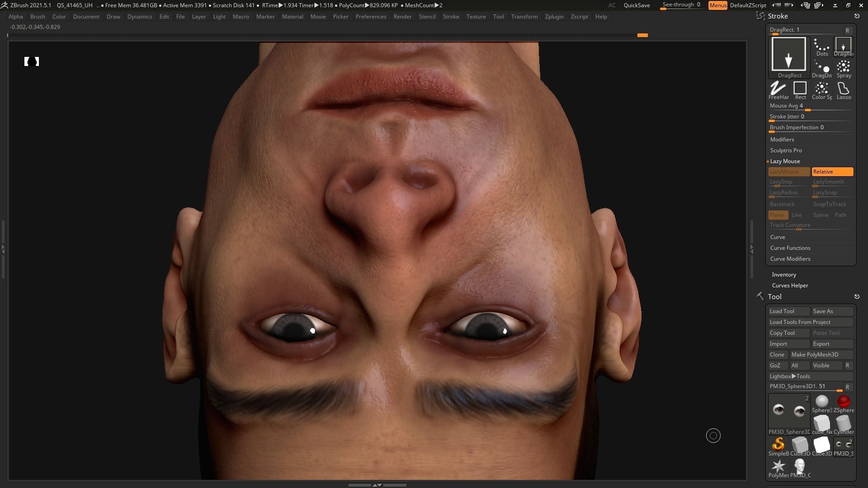Select the Spray stroke type

(x=844, y=69)
